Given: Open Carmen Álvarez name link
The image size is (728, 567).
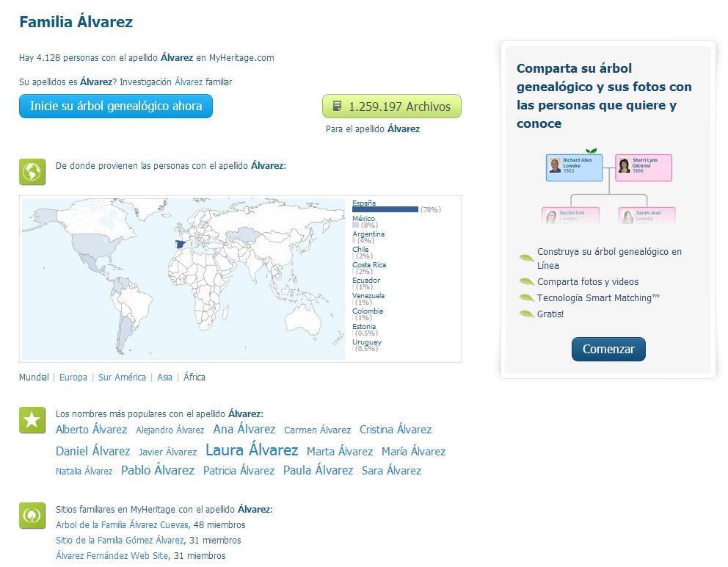Looking at the screenshot, I should point(318,430).
